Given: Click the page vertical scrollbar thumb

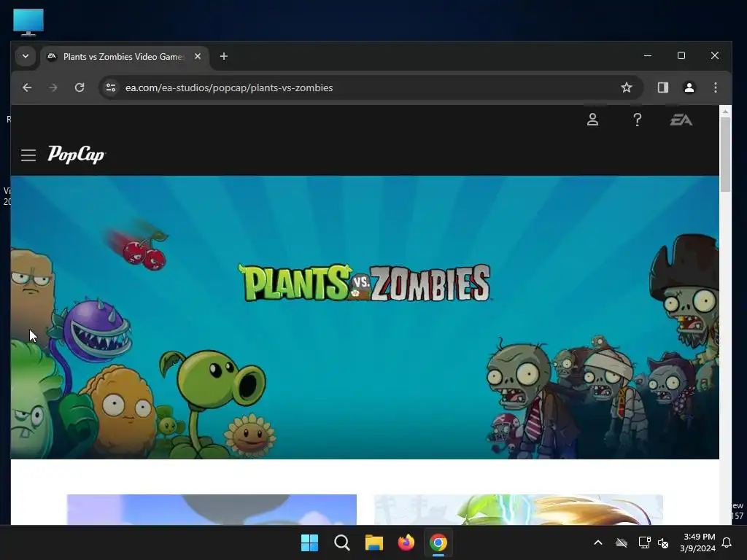Looking at the screenshot, I should click(725, 155).
